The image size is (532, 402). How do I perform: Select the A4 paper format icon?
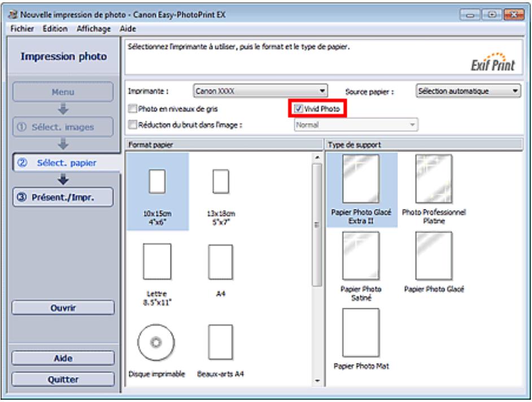coord(220,262)
